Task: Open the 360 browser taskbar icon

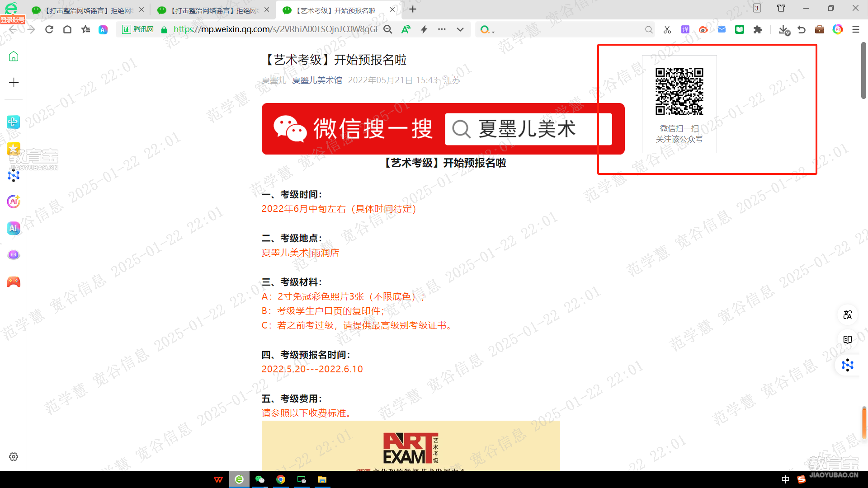Action: (x=239, y=479)
